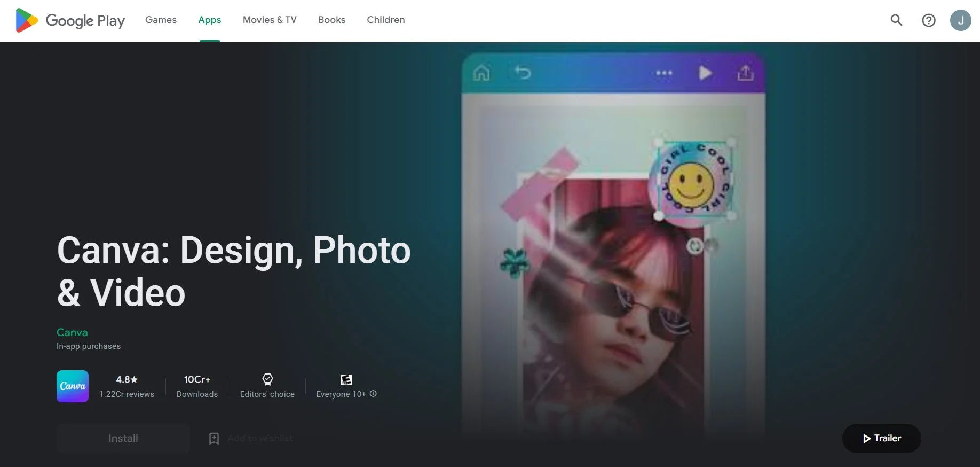Click the Downloads label
This screenshot has height=467, width=980.
(x=197, y=394)
